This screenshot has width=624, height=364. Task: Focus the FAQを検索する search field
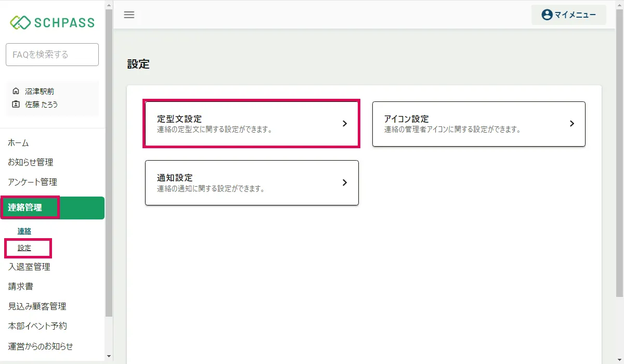52,55
